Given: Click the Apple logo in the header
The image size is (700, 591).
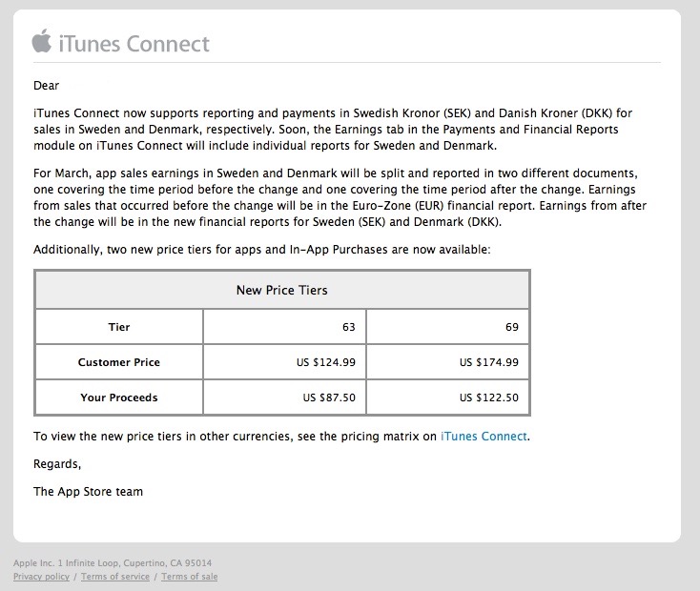Looking at the screenshot, I should coord(42,41).
